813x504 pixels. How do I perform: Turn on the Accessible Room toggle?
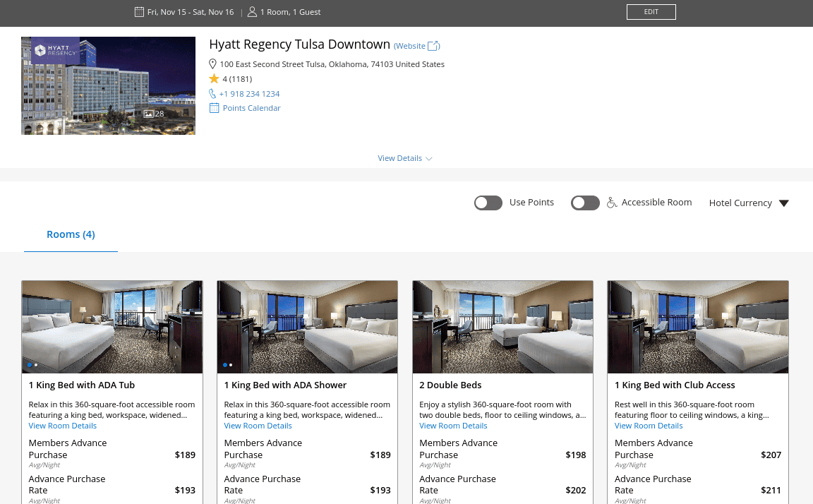(585, 203)
